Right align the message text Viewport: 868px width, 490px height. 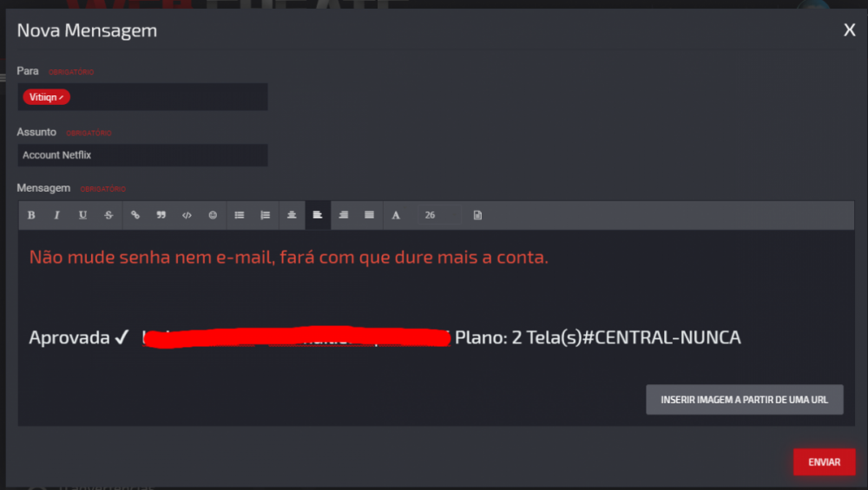click(344, 215)
